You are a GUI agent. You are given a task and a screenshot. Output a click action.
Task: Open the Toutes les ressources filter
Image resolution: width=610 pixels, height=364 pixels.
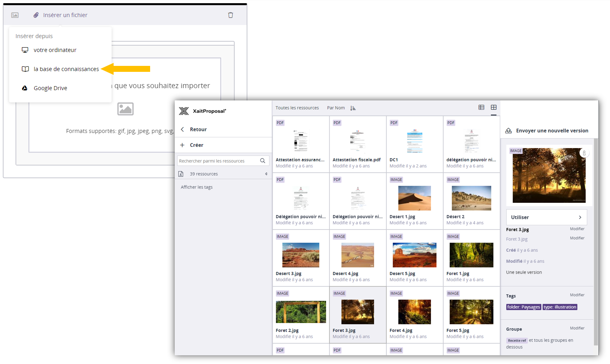[297, 108]
